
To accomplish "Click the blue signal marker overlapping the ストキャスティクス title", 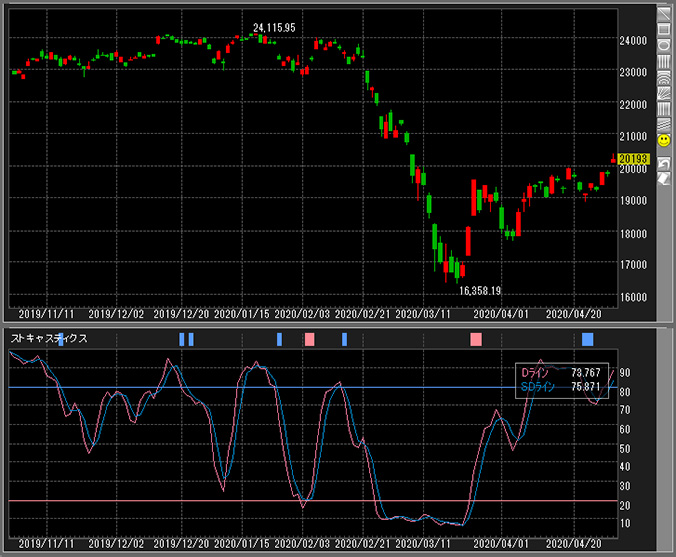I will [61, 339].
